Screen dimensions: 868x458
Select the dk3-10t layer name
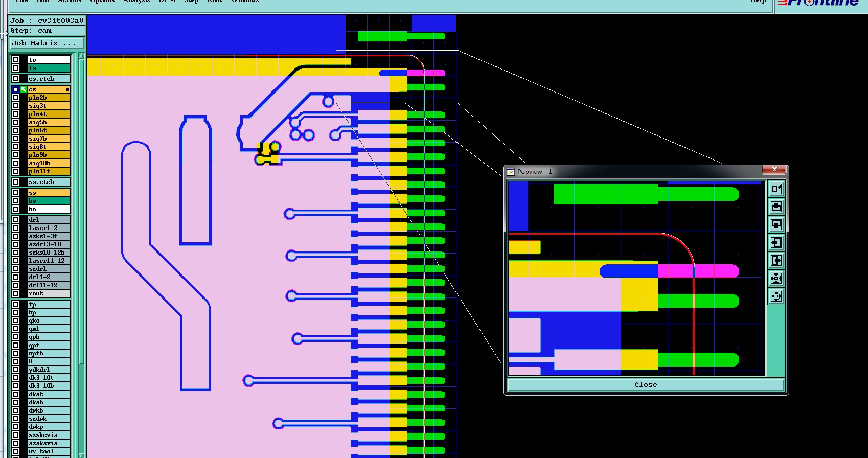(x=49, y=378)
